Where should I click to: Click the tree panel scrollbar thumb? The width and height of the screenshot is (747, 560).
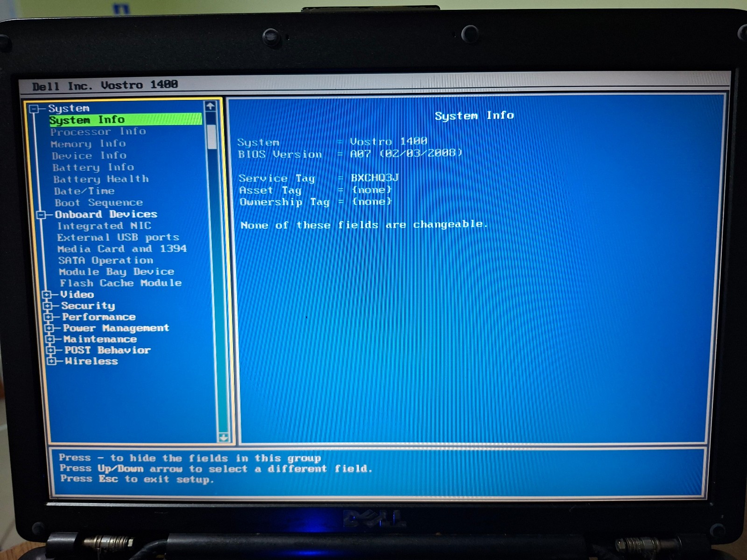(x=212, y=137)
